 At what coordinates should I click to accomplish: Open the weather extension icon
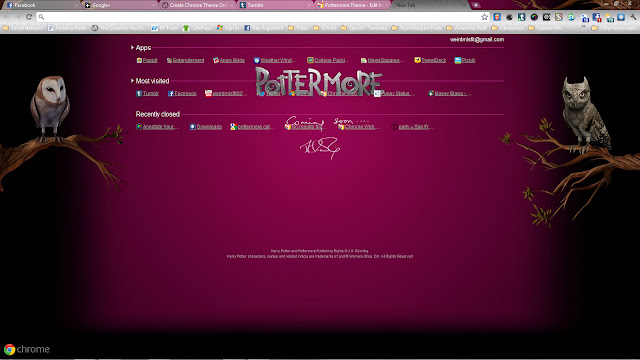609,18
